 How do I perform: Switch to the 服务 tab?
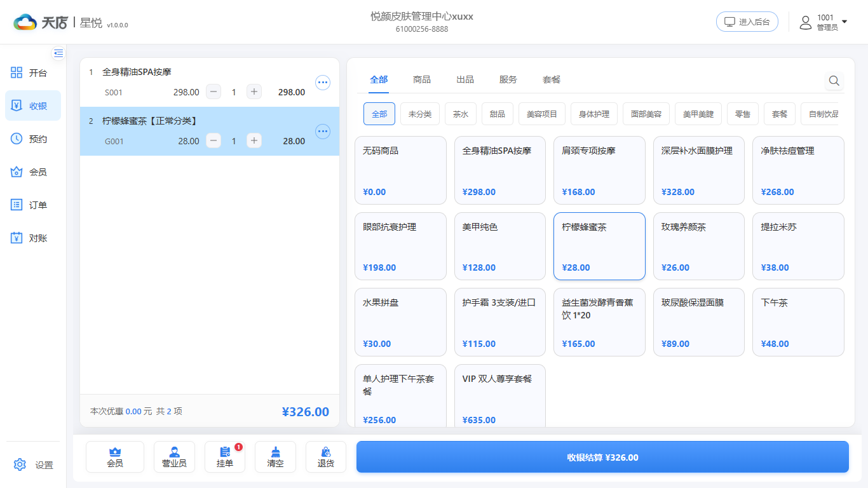pyautogui.click(x=508, y=79)
